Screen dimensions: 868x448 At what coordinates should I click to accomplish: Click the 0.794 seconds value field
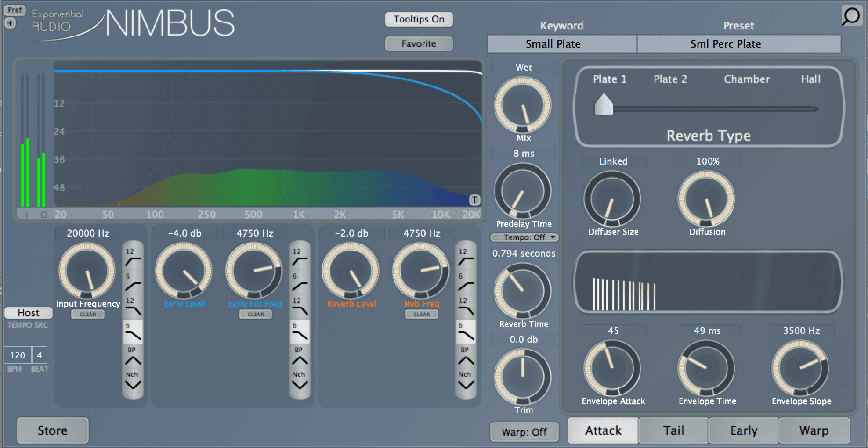524,254
